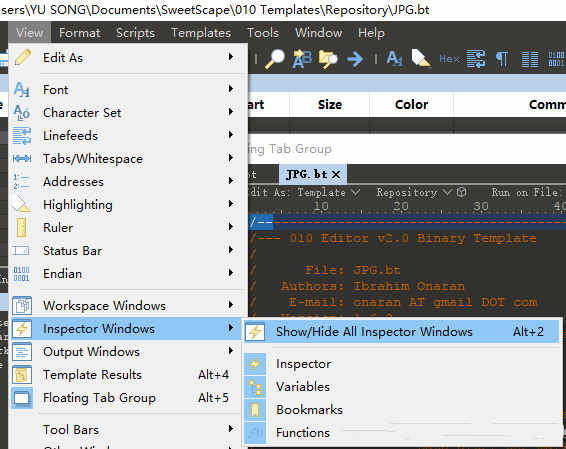Screen dimensions: 566x449
Task: Toggle the pilcrow whitespace display icon
Action: (502, 59)
